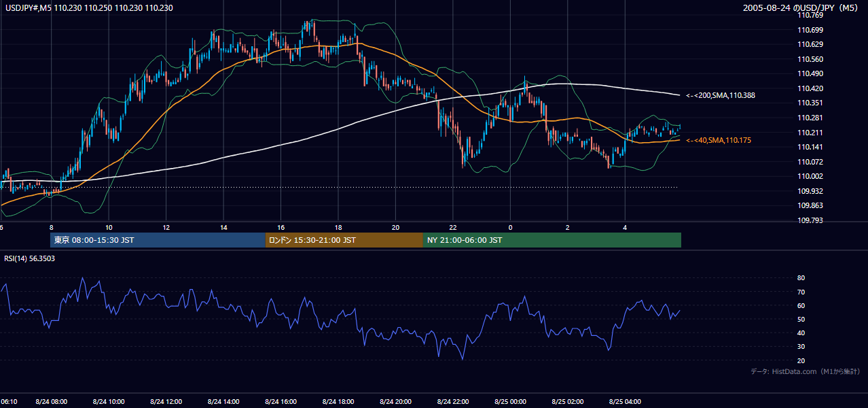
Task: Click price axis value 110.211
Action: click(x=810, y=133)
